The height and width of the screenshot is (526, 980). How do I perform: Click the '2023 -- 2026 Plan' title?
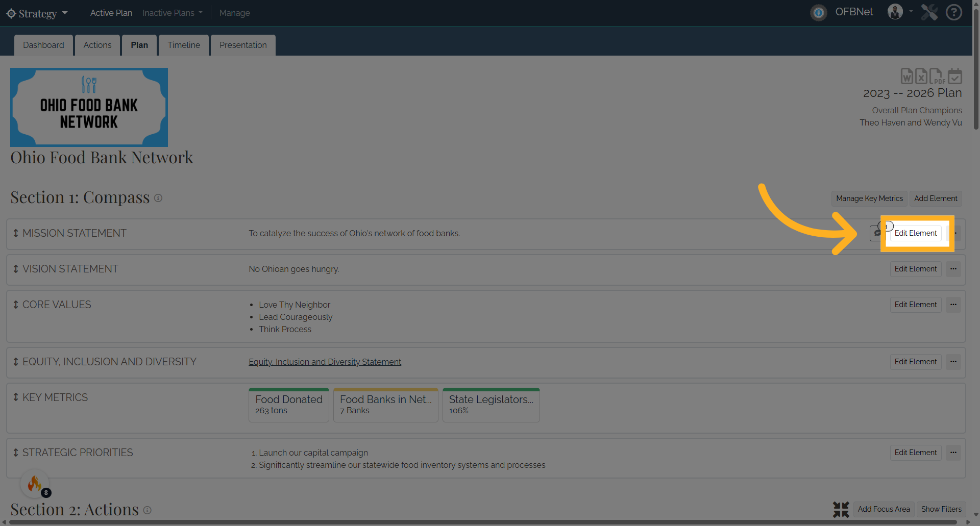pyautogui.click(x=913, y=93)
